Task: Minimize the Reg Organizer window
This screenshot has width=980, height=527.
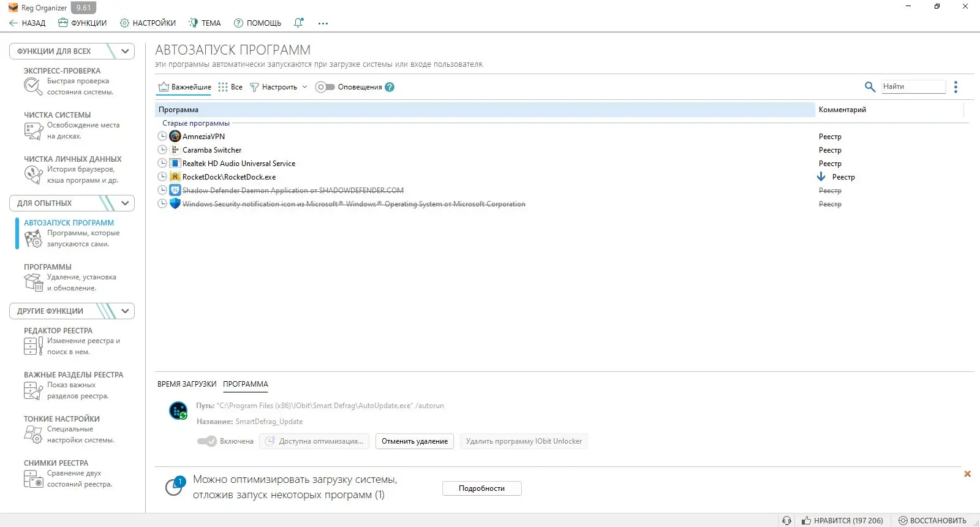Action: 908,6
